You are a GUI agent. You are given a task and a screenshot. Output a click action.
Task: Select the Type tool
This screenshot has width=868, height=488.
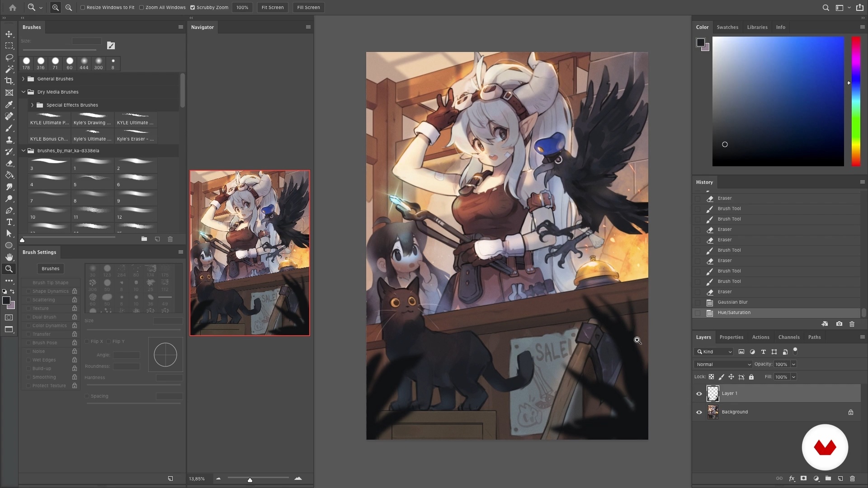pyautogui.click(x=9, y=222)
